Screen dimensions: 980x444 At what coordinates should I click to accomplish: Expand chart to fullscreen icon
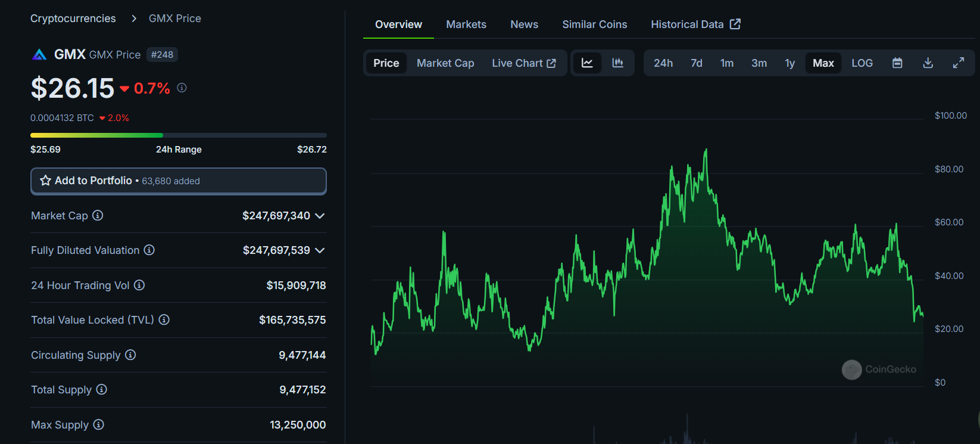click(959, 63)
